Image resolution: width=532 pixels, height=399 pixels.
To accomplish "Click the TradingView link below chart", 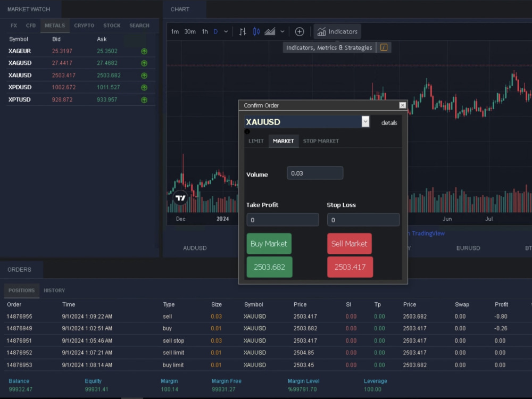I will 428,234.
